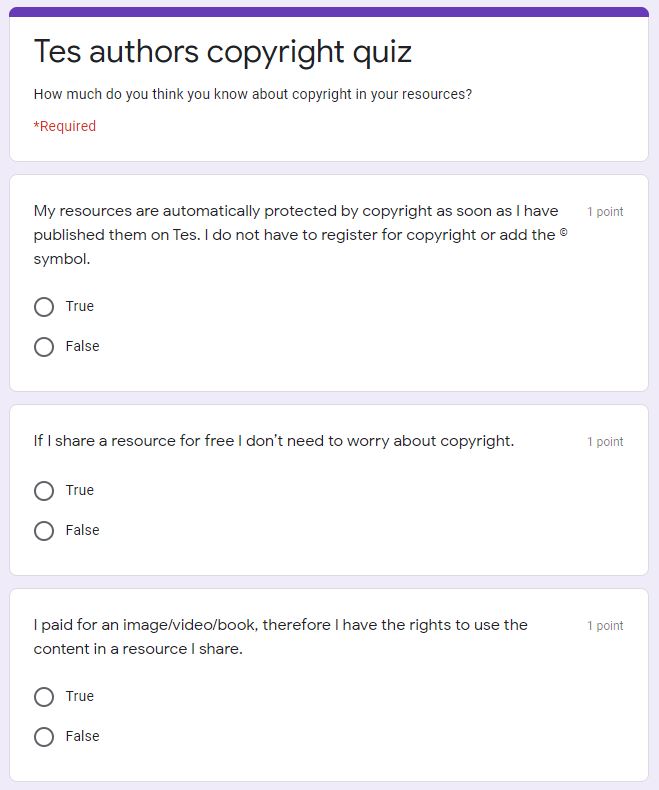Click the 'If I share a resource for free' text
The image size is (659, 790).
(x=274, y=441)
